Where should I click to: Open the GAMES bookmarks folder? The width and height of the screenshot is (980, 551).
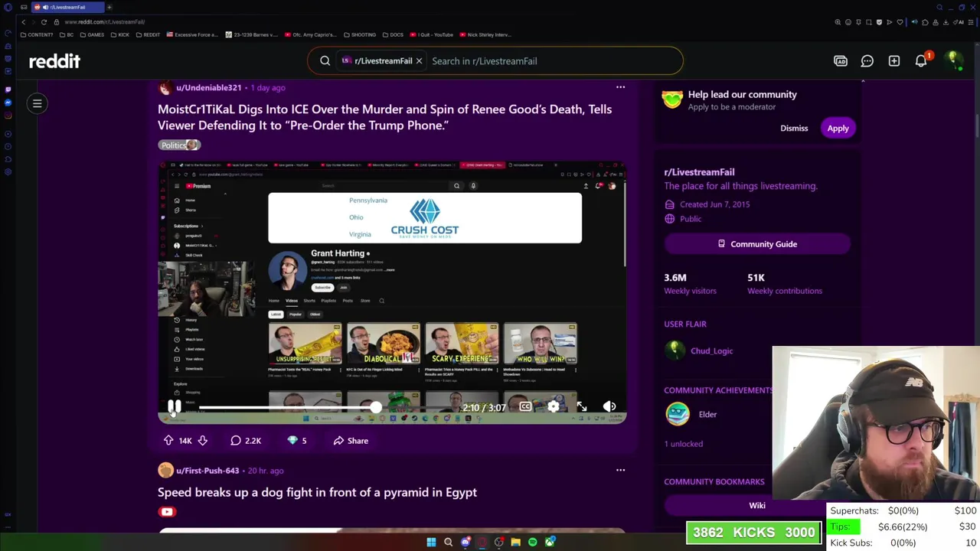[x=92, y=34]
